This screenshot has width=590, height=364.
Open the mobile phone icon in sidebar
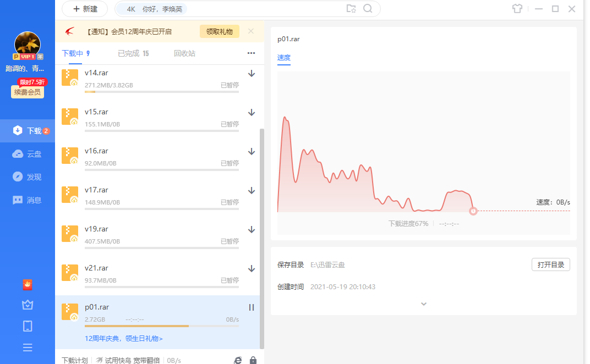click(x=27, y=326)
